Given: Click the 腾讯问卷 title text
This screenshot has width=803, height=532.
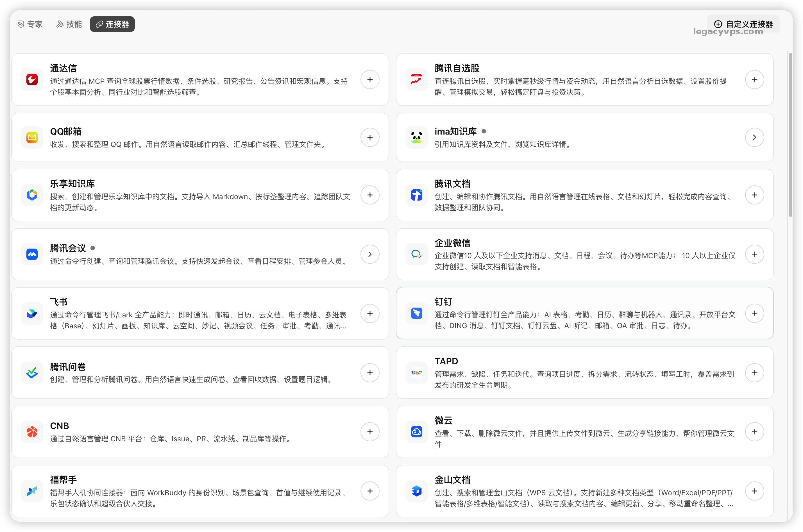Looking at the screenshot, I should coord(68,367).
